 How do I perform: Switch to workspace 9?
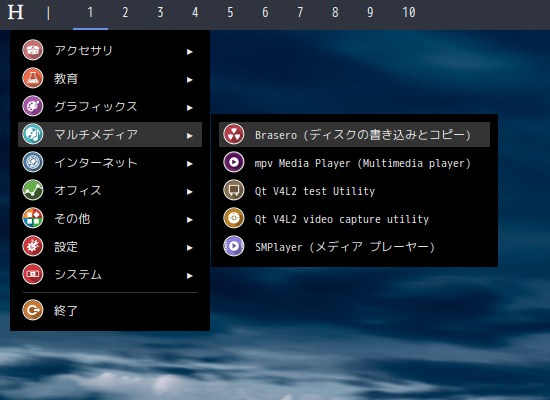(370, 13)
